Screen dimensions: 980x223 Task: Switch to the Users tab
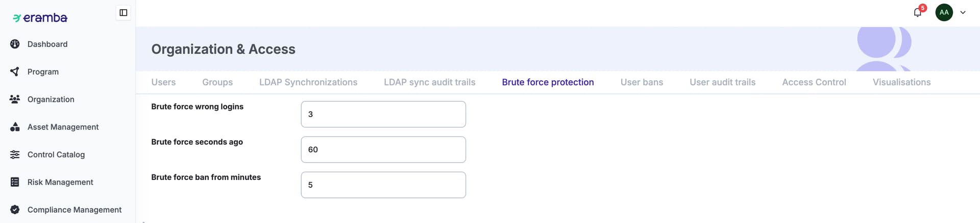pos(163,82)
